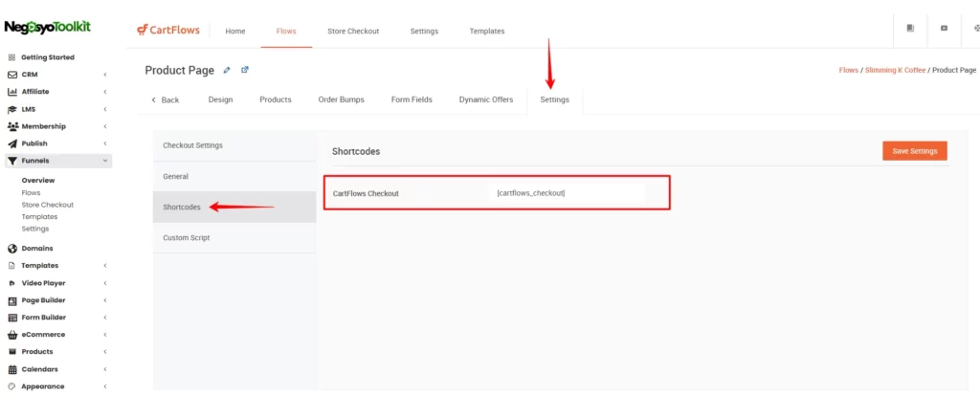Click the Products box icon
Screen dimensions: 980x396
pyautogui.click(x=11, y=352)
